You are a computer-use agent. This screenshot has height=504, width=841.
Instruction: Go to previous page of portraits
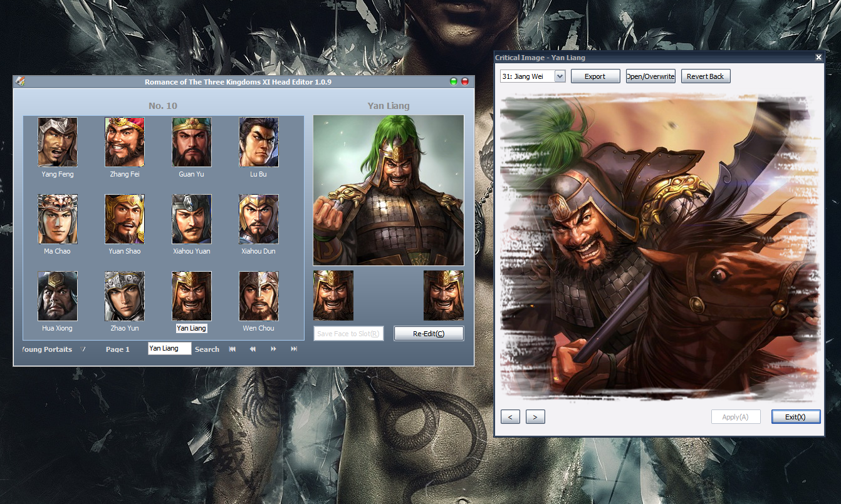[253, 349]
